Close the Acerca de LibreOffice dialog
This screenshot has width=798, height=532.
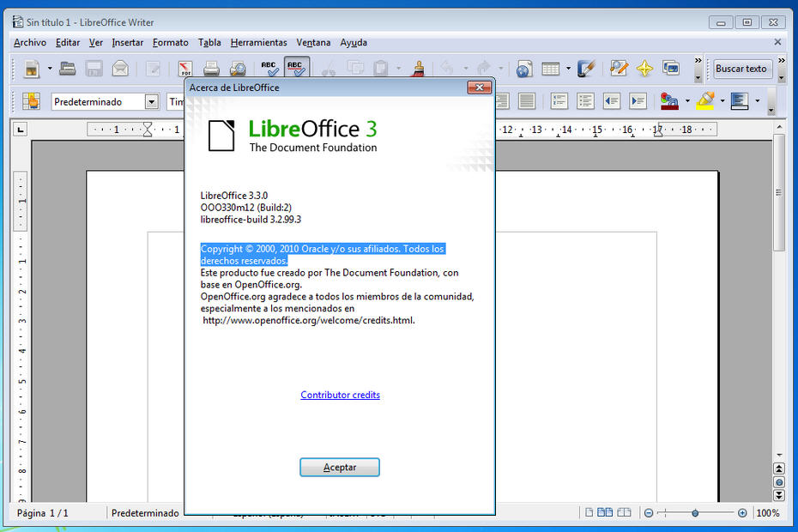(479, 88)
